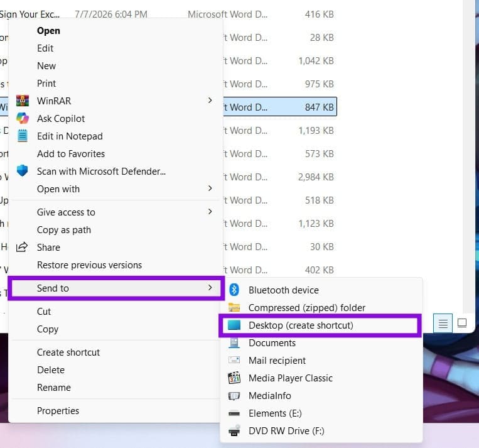Click the 416 KB file size
Image resolution: width=479 pixels, height=448 pixels.
320,14
